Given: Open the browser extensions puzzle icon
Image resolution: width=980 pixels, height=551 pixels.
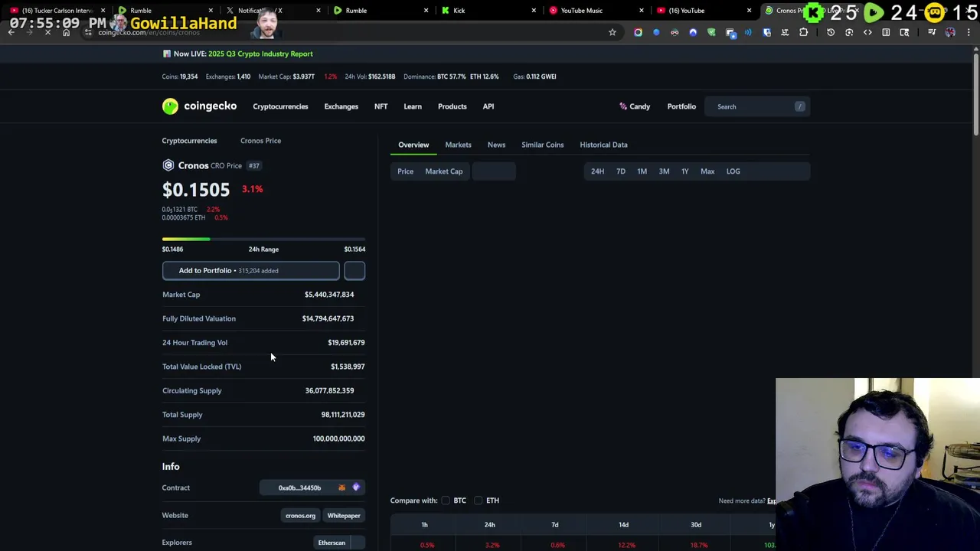Looking at the screenshot, I should (x=804, y=32).
